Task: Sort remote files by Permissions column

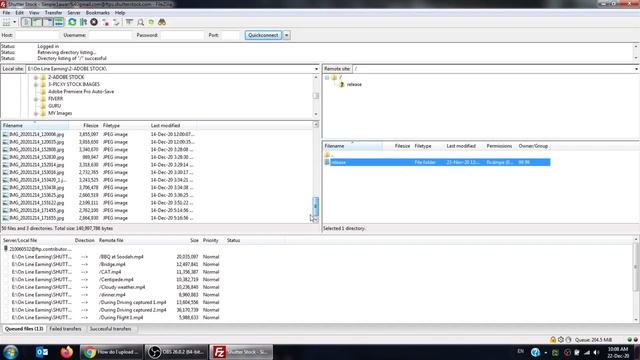Action: coord(499,146)
